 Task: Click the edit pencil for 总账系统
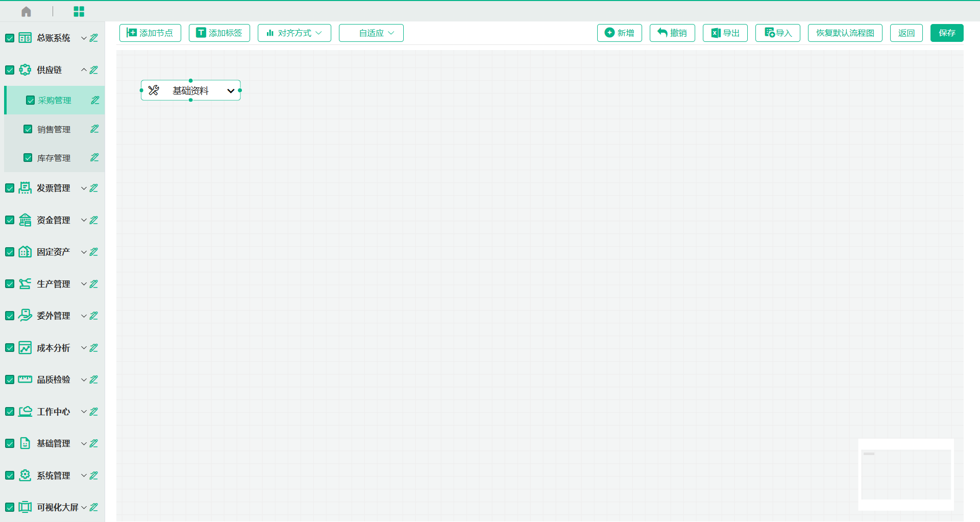click(93, 38)
